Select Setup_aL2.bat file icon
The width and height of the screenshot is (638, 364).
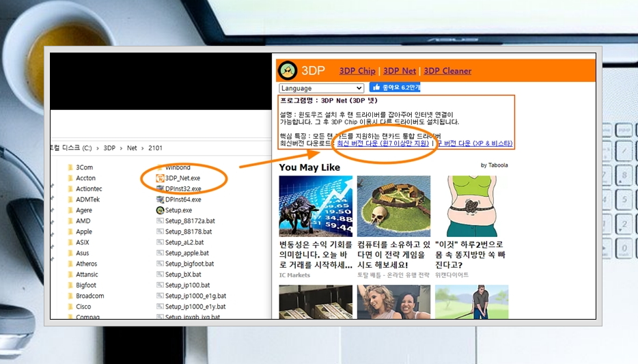pyautogui.click(x=160, y=242)
